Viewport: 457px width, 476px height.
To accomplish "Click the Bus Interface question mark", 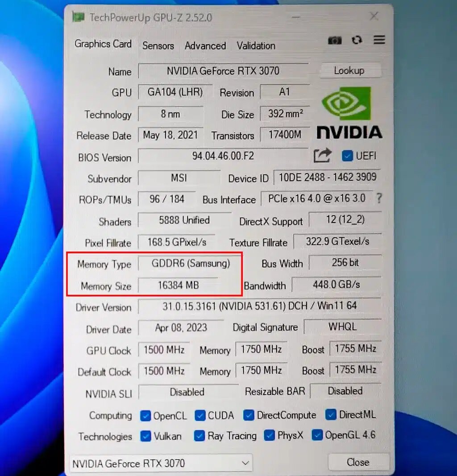I will point(378,198).
